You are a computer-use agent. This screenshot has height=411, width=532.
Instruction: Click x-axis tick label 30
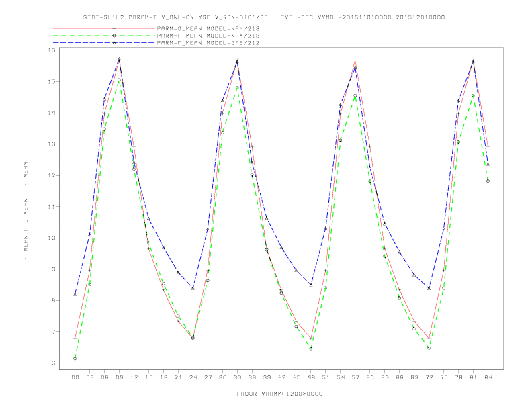(x=222, y=377)
